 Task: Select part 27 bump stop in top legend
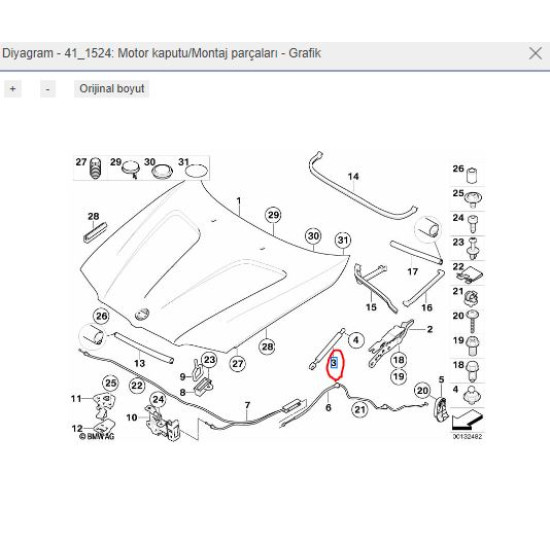[95, 168]
